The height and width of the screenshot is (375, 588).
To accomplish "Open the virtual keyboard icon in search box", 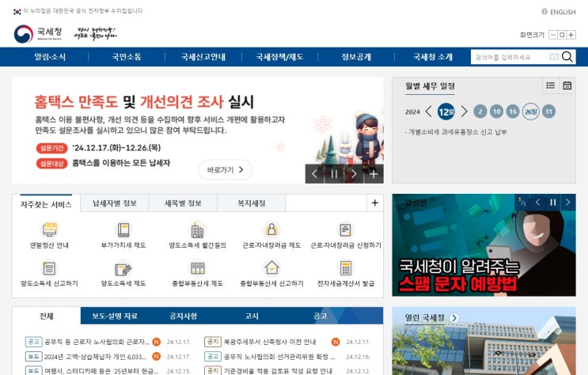I will [x=554, y=57].
